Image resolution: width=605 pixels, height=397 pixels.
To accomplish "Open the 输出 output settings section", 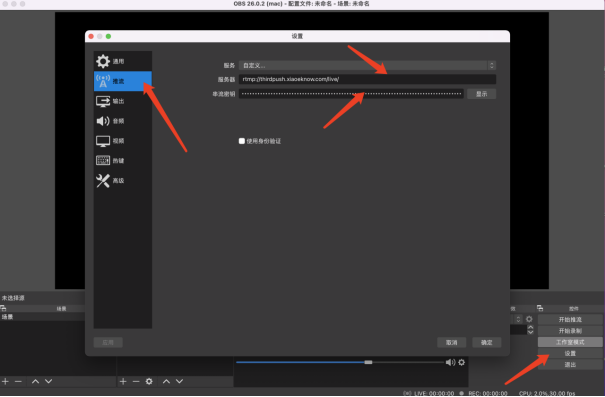I will click(x=123, y=101).
